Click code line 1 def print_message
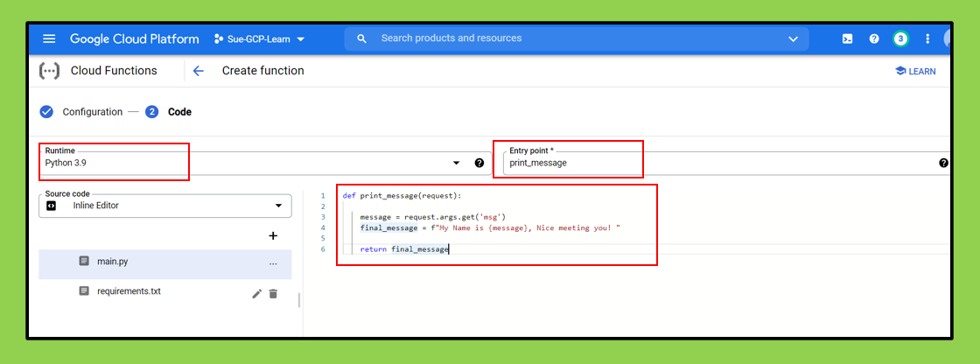The image size is (980, 364). (x=402, y=196)
